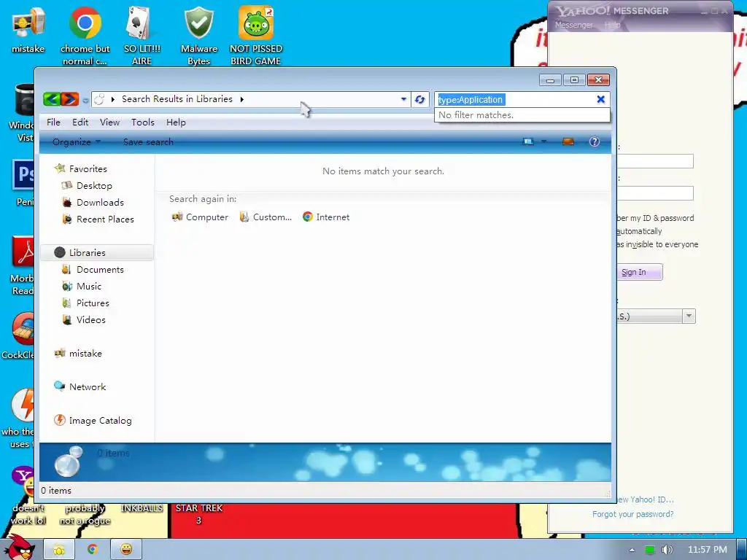Click the blue help question mark icon
Viewport: 747px width, 560px height.
pos(594,141)
